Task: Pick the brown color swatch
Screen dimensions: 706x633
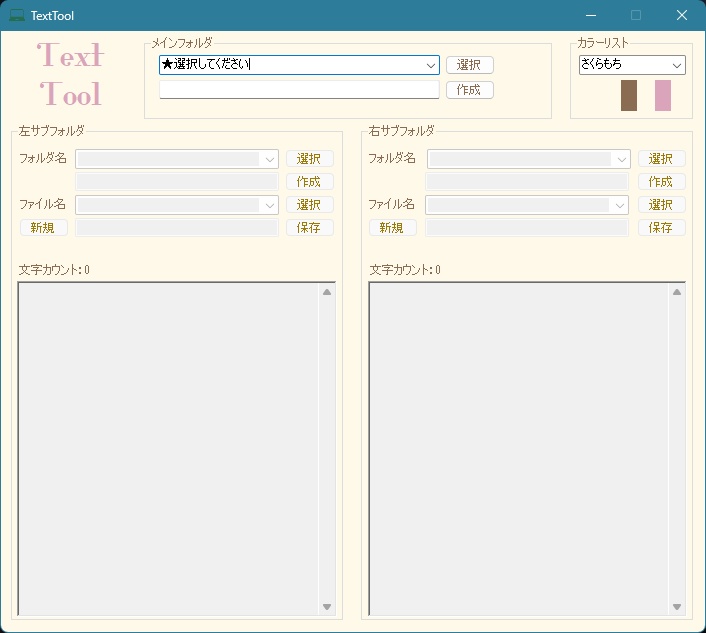Action: pos(629,95)
